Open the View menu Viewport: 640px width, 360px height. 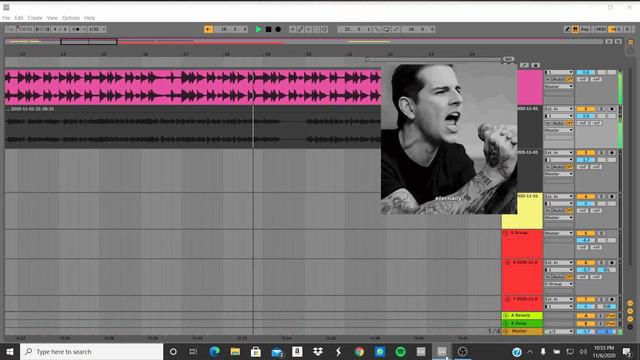tap(52, 18)
